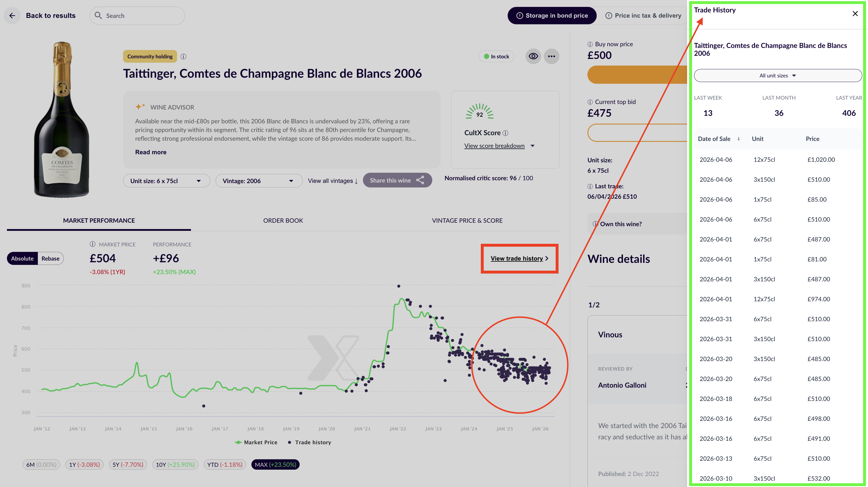This screenshot has width=868, height=487.
Task: Click the View trade history link
Action: click(516, 258)
